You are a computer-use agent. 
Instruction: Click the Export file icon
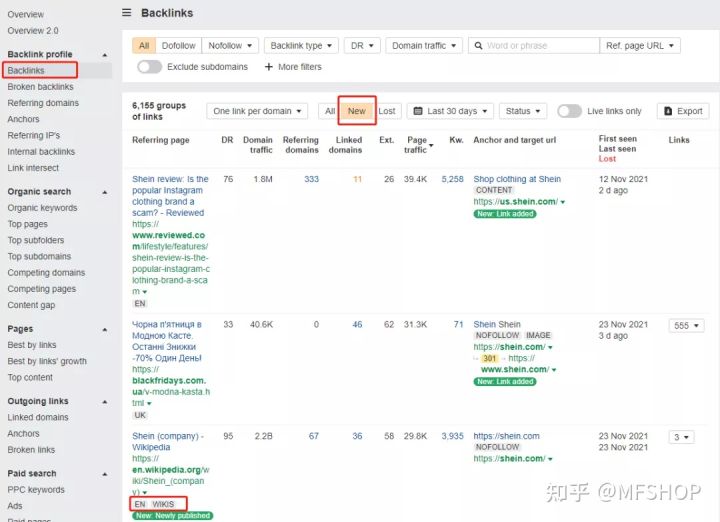pyautogui.click(x=668, y=111)
